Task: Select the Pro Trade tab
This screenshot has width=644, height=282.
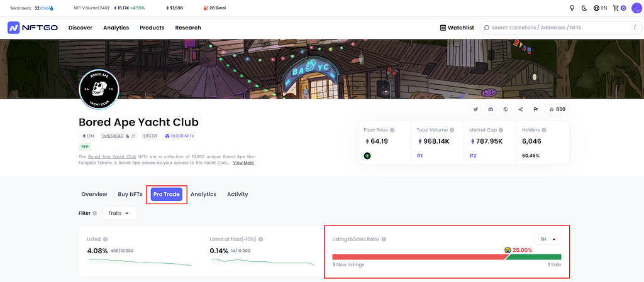Action: tap(166, 194)
